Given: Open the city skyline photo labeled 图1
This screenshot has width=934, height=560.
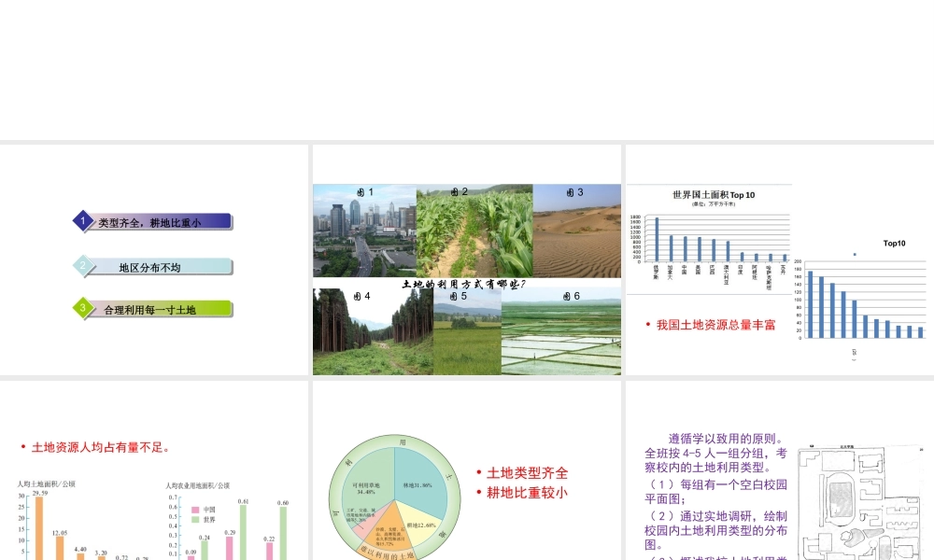Looking at the screenshot, I should (364, 231).
